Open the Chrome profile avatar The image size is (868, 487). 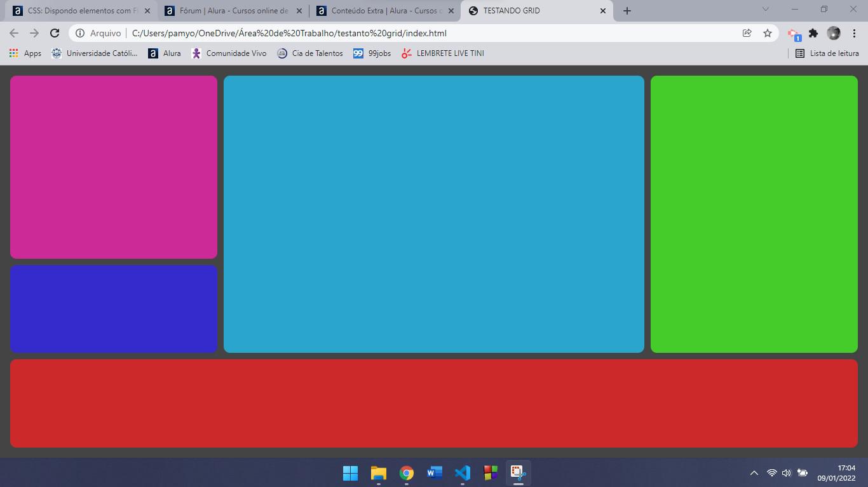[x=834, y=33]
